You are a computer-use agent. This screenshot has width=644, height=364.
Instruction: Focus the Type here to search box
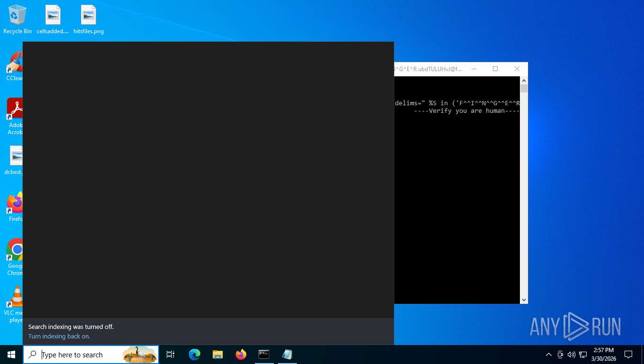(x=91, y=355)
